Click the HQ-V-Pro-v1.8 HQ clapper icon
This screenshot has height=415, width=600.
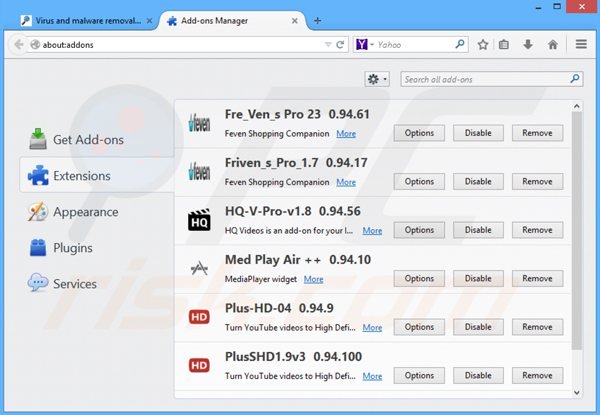pyautogui.click(x=199, y=220)
